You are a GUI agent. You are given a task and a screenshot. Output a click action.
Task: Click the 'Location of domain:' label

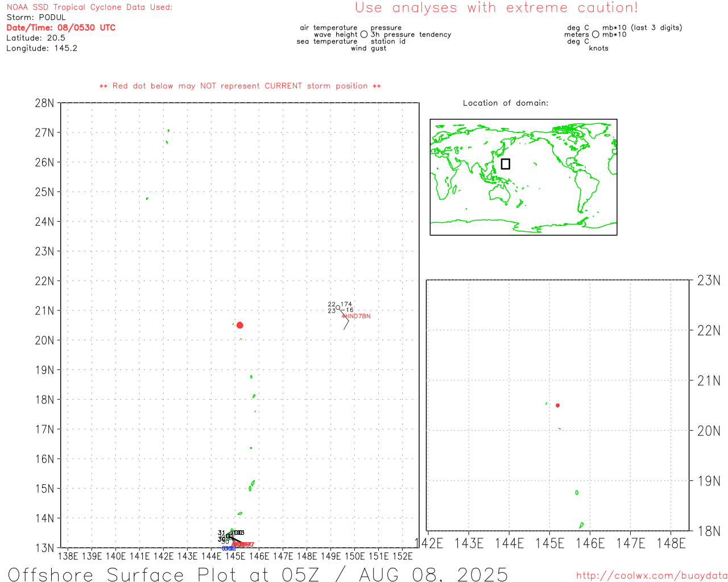pyautogui.click(x=506, y=103)
